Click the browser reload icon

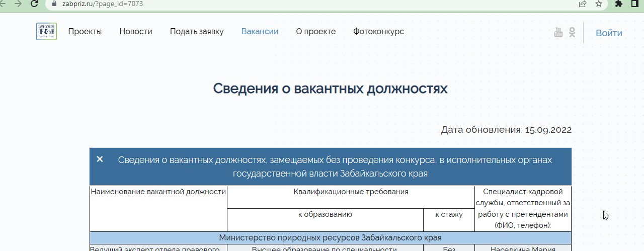click(34, 4)
